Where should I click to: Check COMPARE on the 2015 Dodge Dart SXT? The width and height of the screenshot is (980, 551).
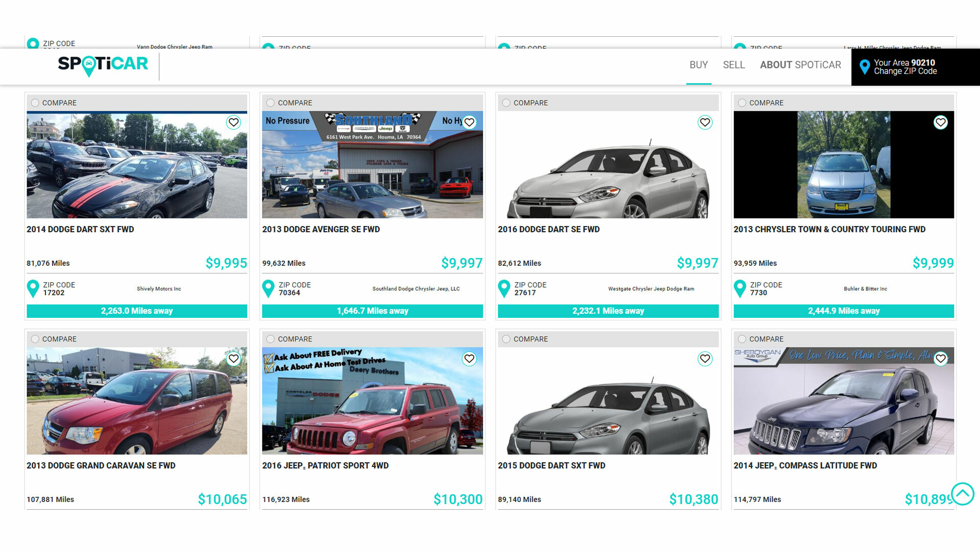coord(506,339)
